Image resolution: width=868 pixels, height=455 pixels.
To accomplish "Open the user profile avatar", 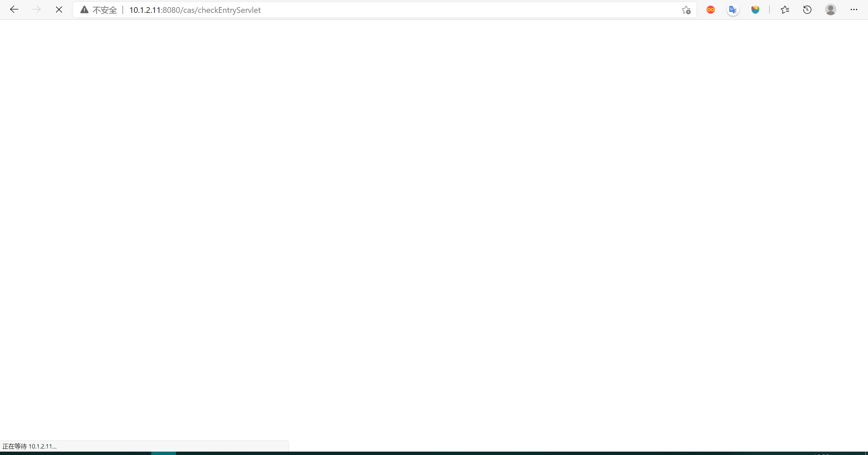I will point(830,10).
